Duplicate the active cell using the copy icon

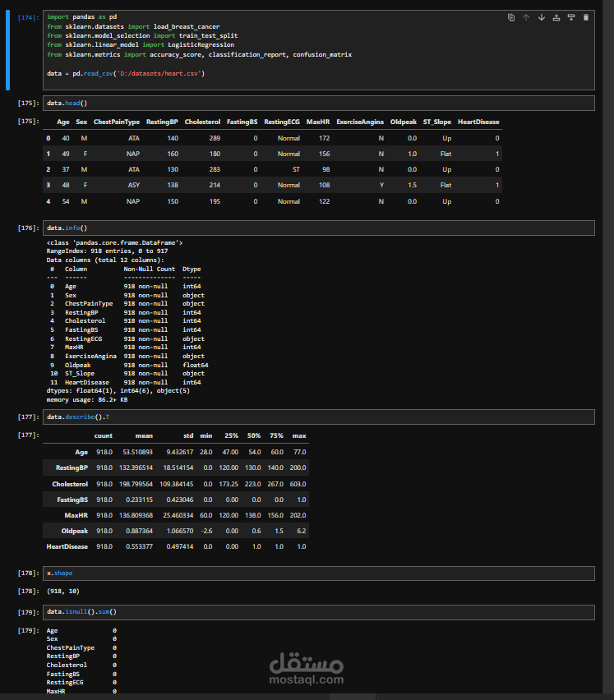[511, 17]
